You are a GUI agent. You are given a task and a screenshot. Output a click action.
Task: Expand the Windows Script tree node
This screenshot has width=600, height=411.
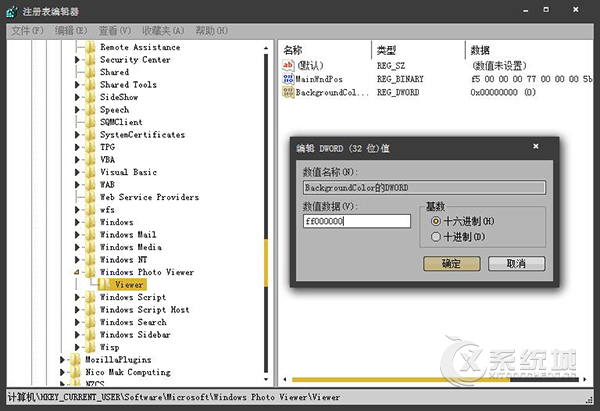(77, 297)
